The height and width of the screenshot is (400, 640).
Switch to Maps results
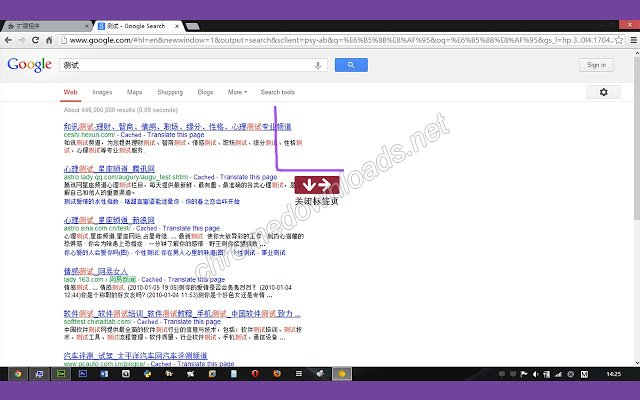134,92
